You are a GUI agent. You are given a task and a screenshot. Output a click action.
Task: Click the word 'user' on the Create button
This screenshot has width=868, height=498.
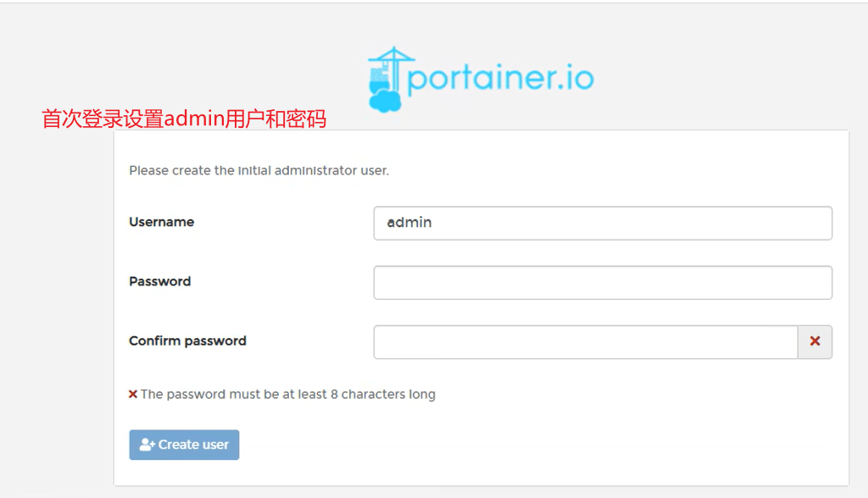tap(215, 445)
